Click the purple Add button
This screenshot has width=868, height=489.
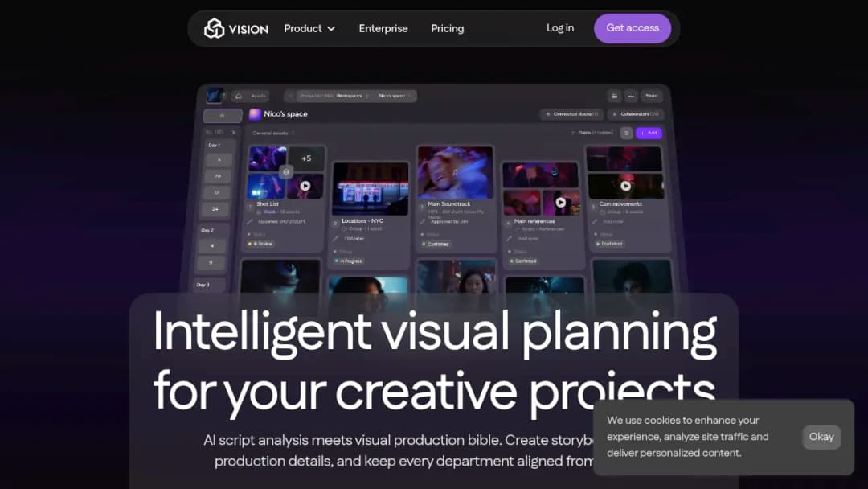[649, 133]
